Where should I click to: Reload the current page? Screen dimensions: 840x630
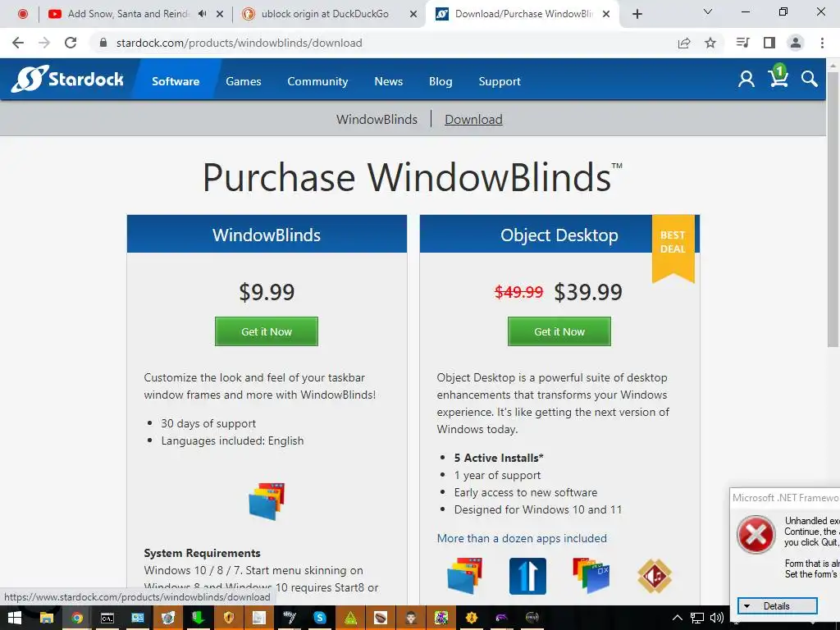(71, 43)
